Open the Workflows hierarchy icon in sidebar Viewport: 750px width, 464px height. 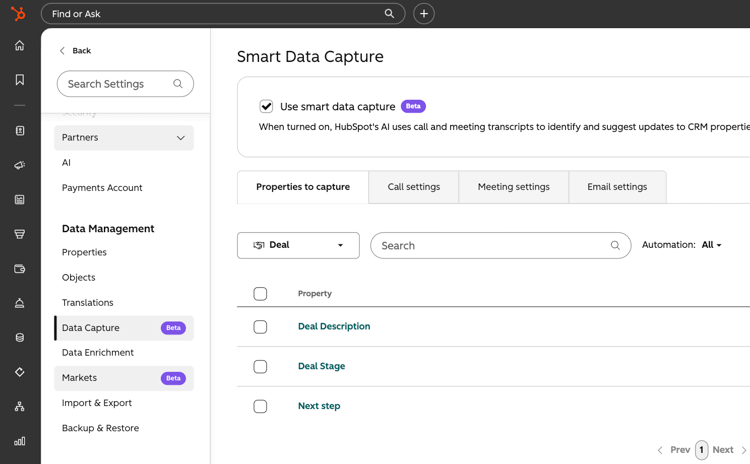[x=20, y=407]
